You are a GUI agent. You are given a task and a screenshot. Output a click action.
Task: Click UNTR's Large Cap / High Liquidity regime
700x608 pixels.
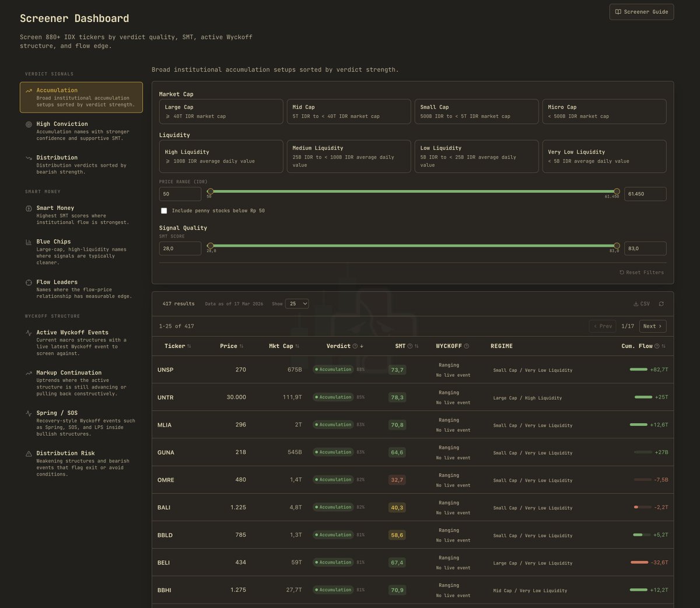(x=527, y=398)
